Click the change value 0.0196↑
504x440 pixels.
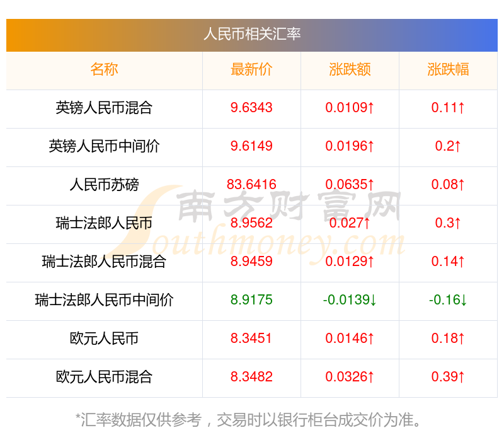click(x=350, y=146)
